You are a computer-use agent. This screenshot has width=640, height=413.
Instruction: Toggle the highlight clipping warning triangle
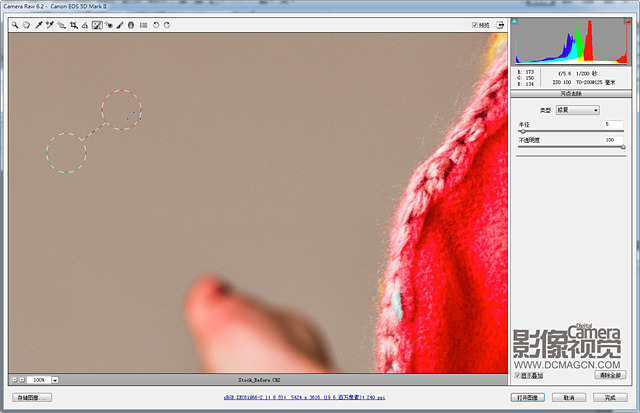(627, 21)
